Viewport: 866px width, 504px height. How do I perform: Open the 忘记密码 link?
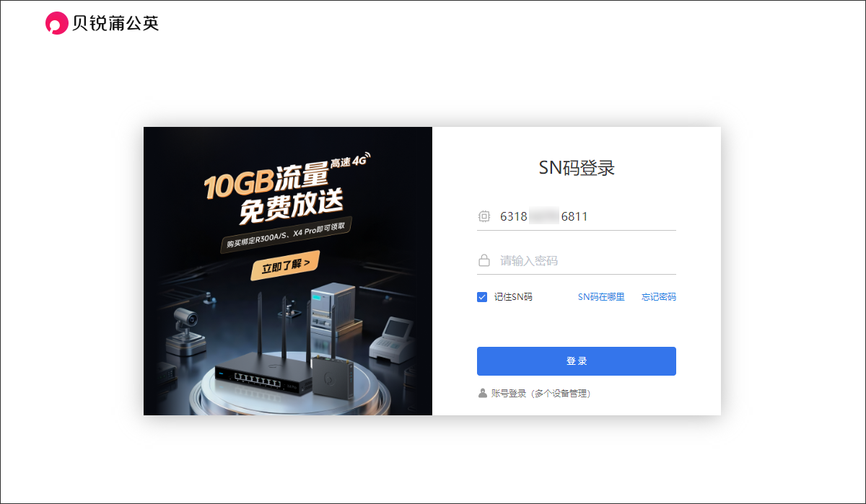click(x=659, y=297)
